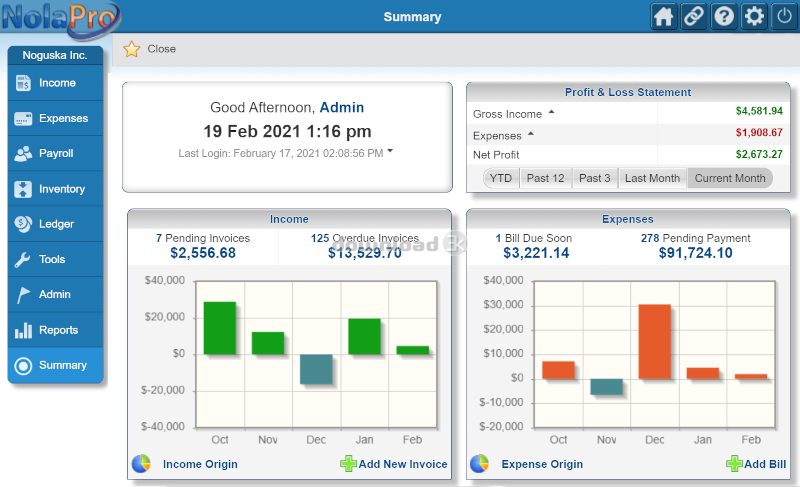Click the Close button near star
800x487 pixels.
coord(161,49)
